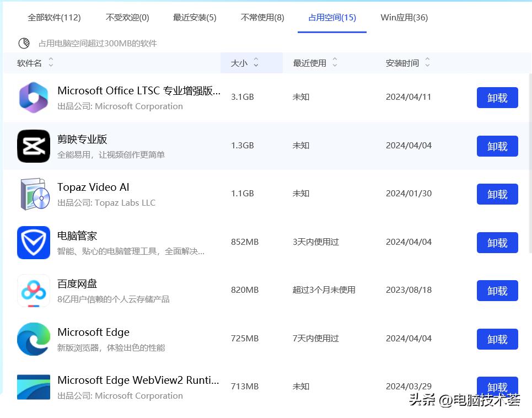Uninstall Microsoft Office LTSC with 卸载
The width and height of the screenshot is (532, 418).
497,98
